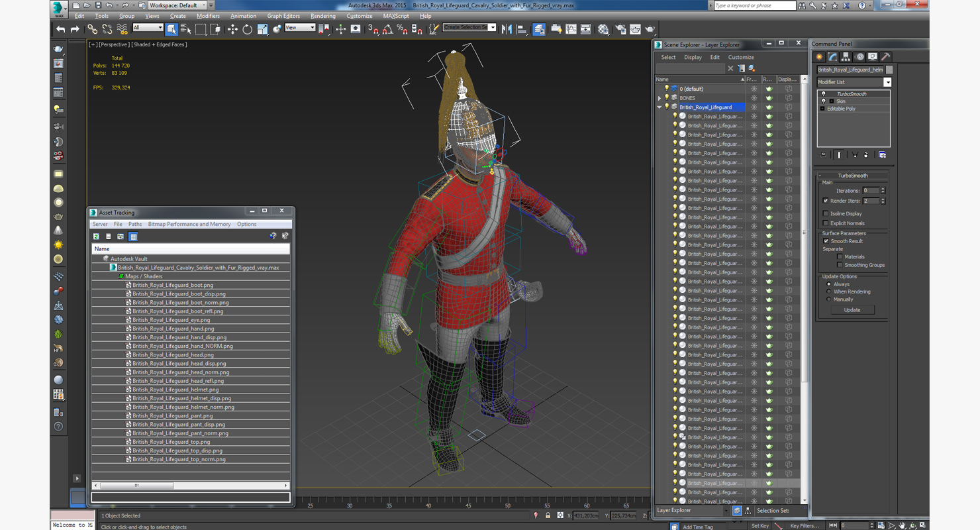Click Create New Layer icon in Scene Explorer

[752, 68]
